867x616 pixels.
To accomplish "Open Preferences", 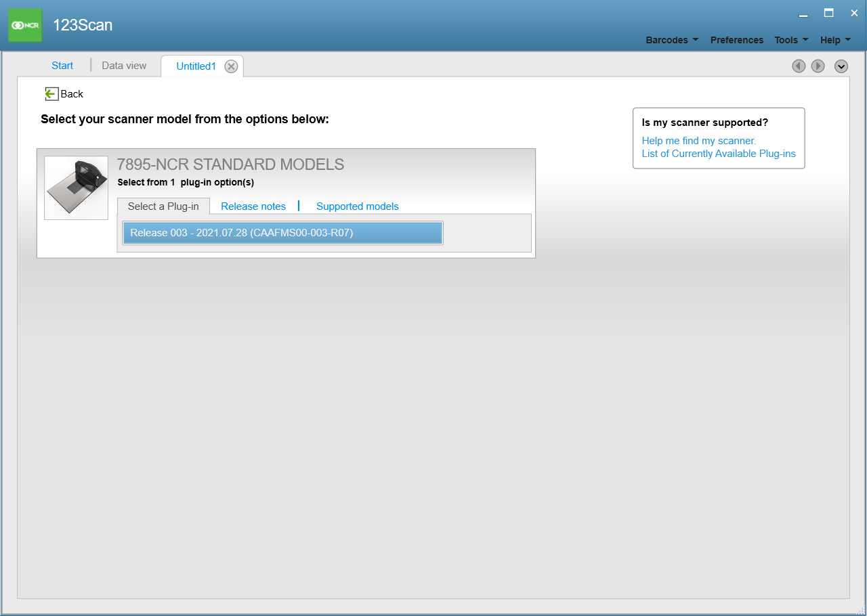I will pyautogui.click(x=737, y=40).
